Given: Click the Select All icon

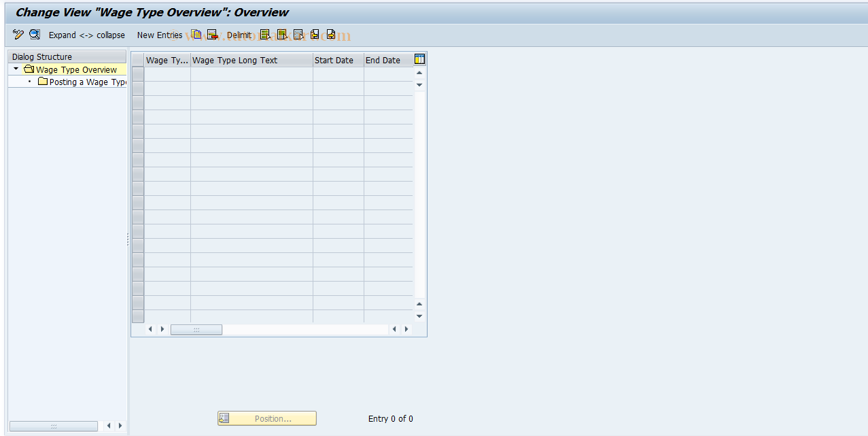Looking at the screenshot, I should (x=265, y=35).
